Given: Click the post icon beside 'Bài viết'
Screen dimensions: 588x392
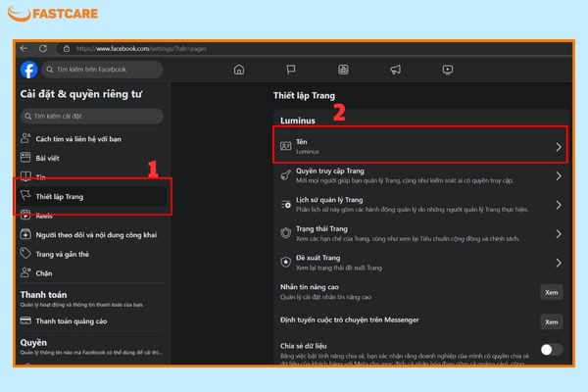Looking at the screenshot, I should tap(25, 157).
